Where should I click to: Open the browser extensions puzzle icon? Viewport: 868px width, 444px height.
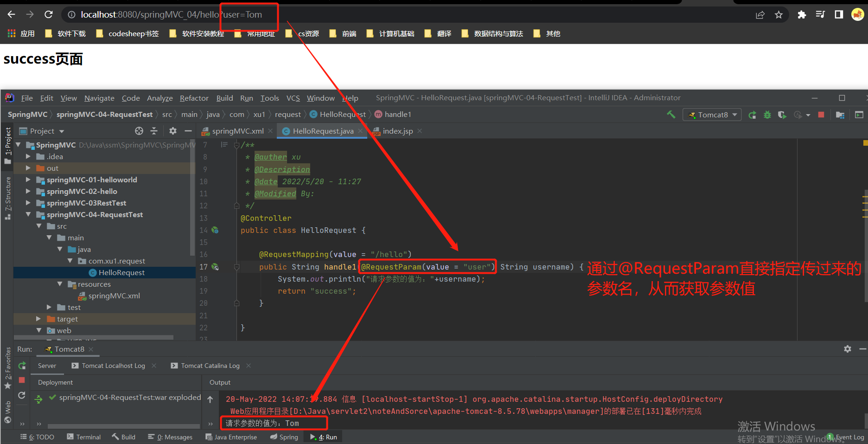[802, 15]
